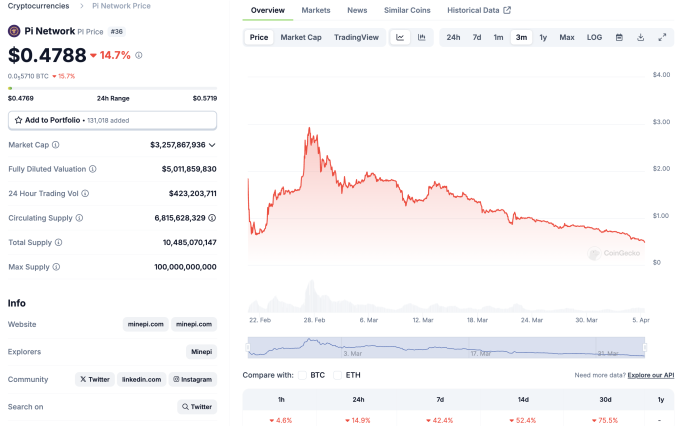Viewport: 680px width, 426px height.
Task: Click the mini navigator chart range area
Action: point(446,347)
